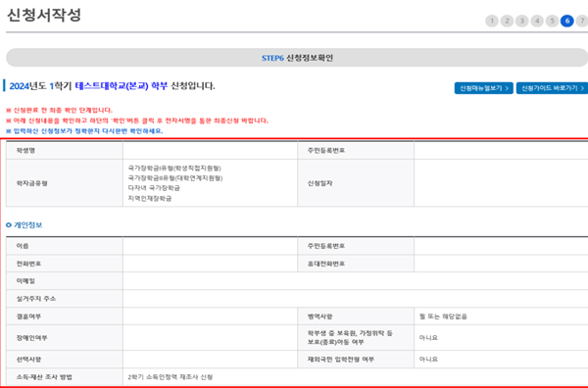Go to step 4 circle indicator
Screen dimensions: 588x388
point(537,21)
